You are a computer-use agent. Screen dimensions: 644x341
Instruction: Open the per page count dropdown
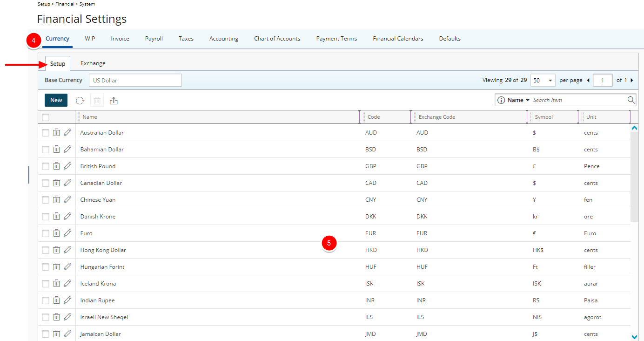point(543,80)
